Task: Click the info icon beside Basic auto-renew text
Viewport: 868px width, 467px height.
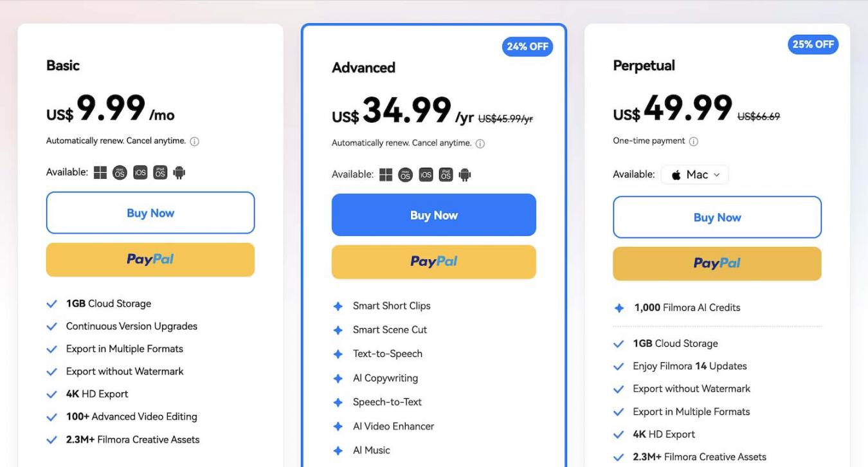Action: point(195,142)
